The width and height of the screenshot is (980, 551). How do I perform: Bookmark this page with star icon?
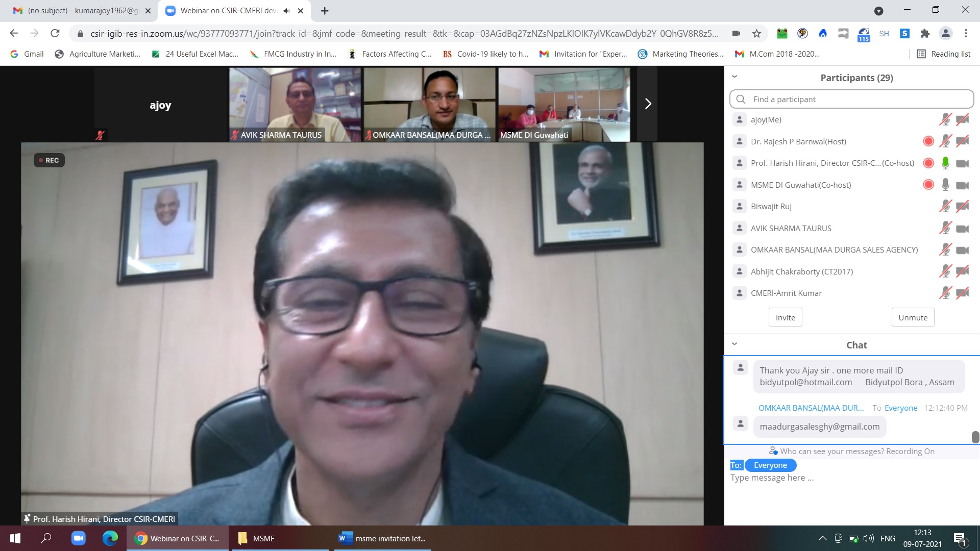pos(756,34)
